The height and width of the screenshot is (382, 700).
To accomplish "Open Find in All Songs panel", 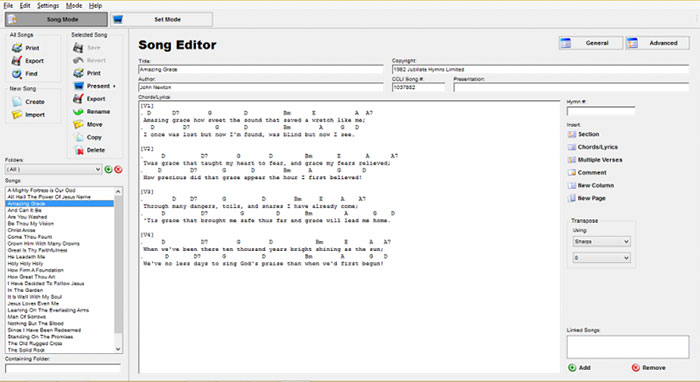I will [25, 74].
